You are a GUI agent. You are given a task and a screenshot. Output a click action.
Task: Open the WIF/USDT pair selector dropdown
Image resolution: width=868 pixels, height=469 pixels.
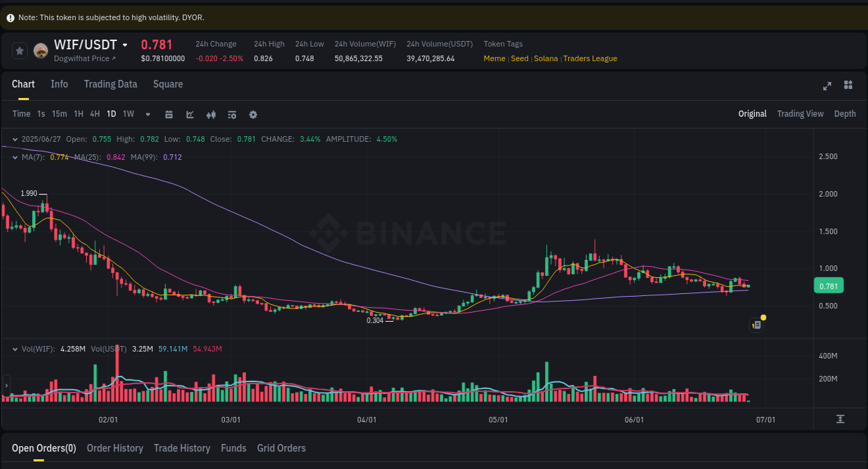[x=126, y=44]
